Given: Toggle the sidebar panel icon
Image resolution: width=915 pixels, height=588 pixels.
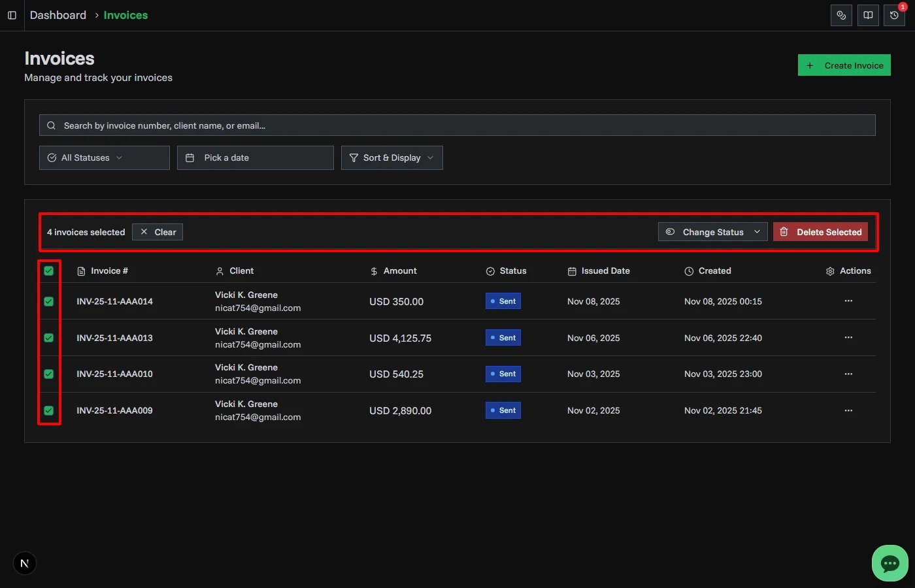Looking at the screenshot, I should click(12, 15).
